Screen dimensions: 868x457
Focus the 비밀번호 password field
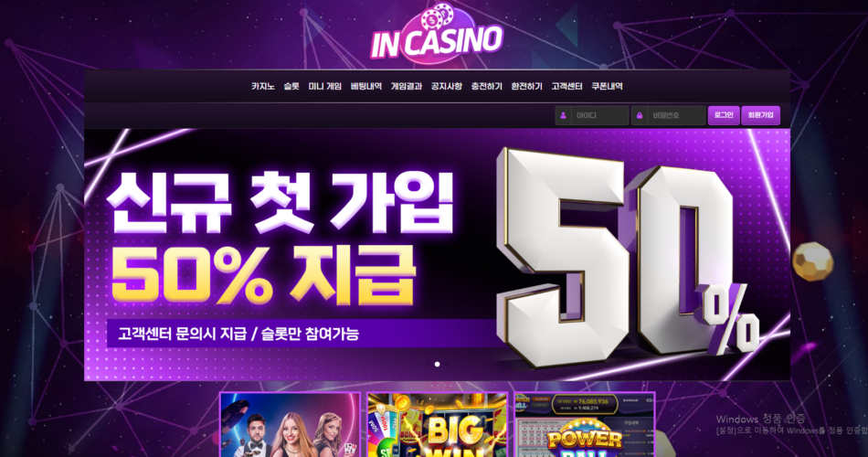click(x=676, y=116)
